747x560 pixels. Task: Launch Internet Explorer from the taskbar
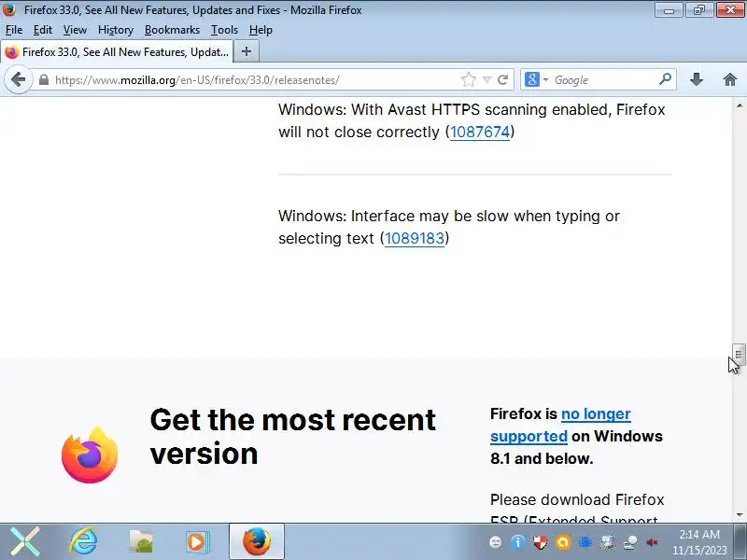click(83, 541)
